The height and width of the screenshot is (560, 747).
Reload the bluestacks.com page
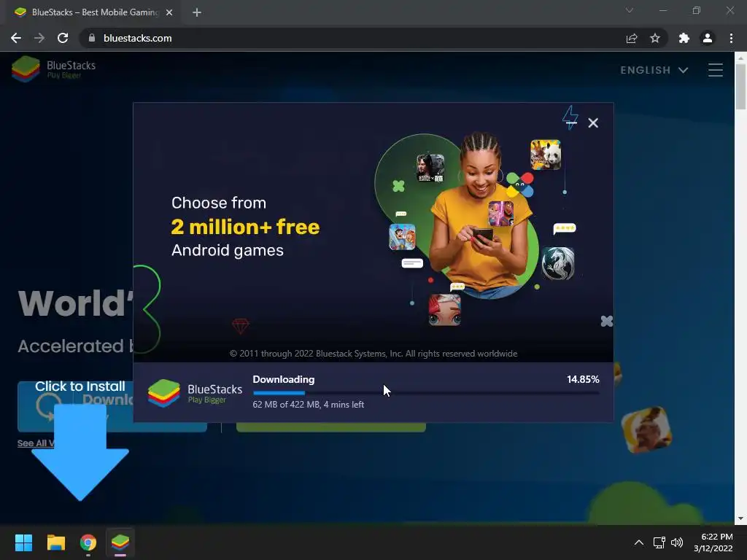tap(63, 38)
